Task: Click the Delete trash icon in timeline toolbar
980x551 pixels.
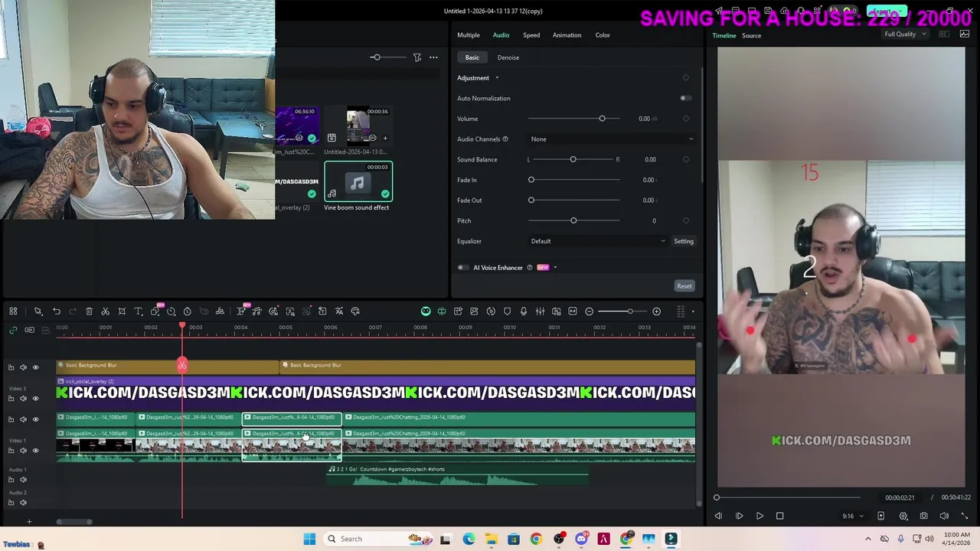Action: coord(89,311)
